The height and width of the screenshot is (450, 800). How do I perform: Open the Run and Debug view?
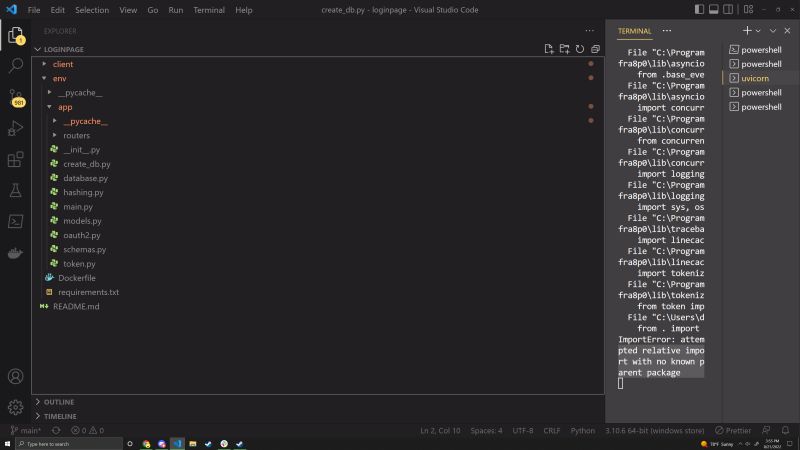tap(16, 128)
